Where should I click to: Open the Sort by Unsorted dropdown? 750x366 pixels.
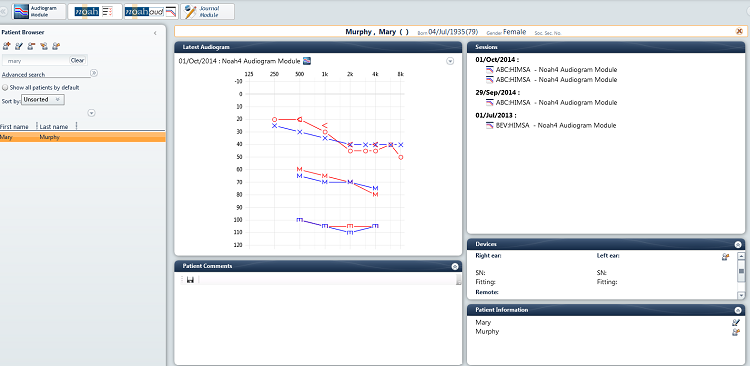click(x=43, y=100)
